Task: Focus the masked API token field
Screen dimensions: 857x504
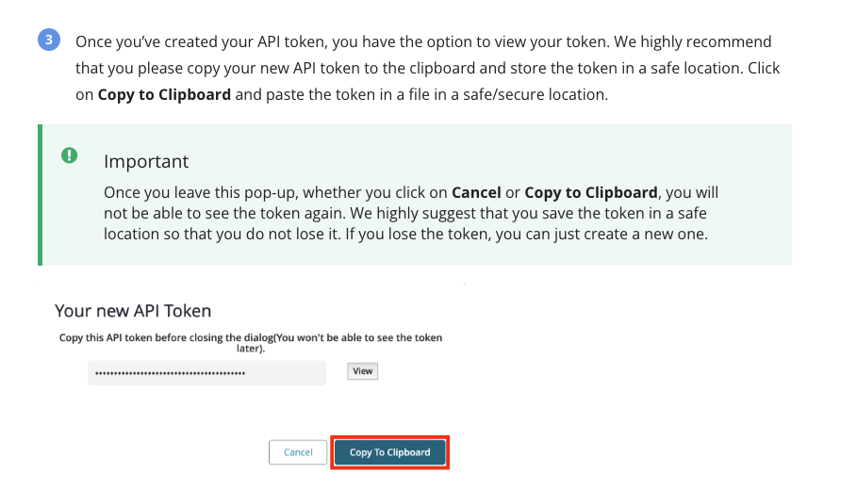Action: (206, 373)
